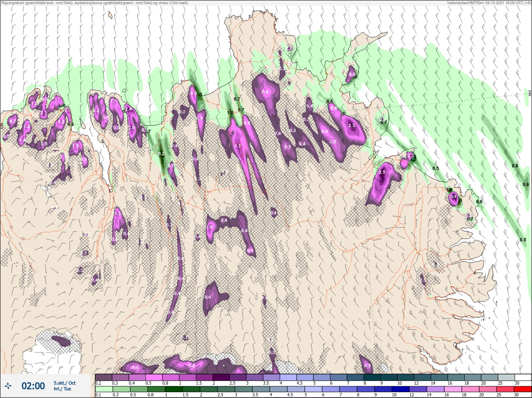Click the '5.okt./ Oct' date label
The width and height of the screenshot is (532, 398).
pyautogui.click(x=64, y=383)
